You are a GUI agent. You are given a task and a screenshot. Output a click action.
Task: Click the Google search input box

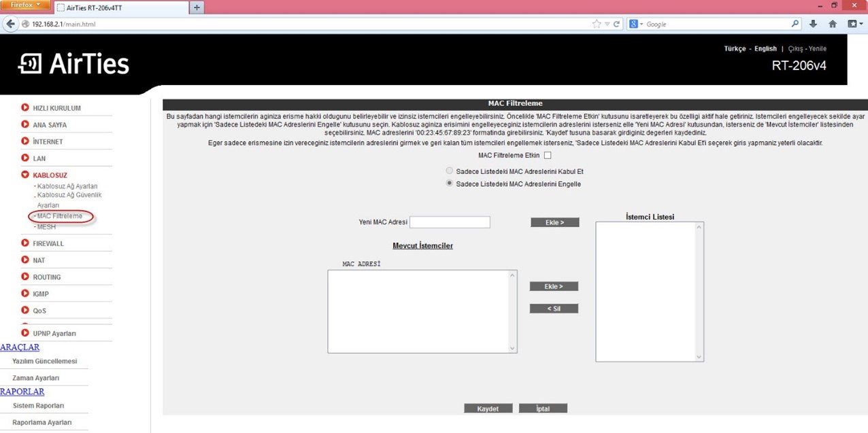[717, 24]
